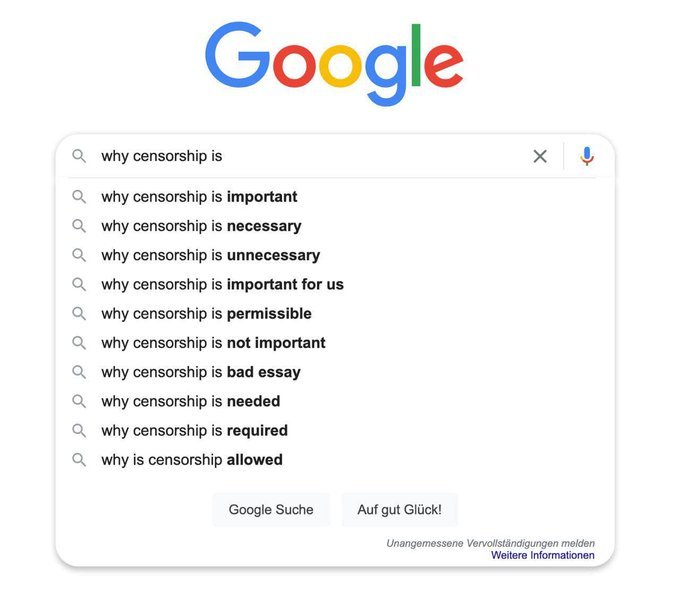Clear the search query with the X icon
The image size is (680, 600).
pos(540,156)
